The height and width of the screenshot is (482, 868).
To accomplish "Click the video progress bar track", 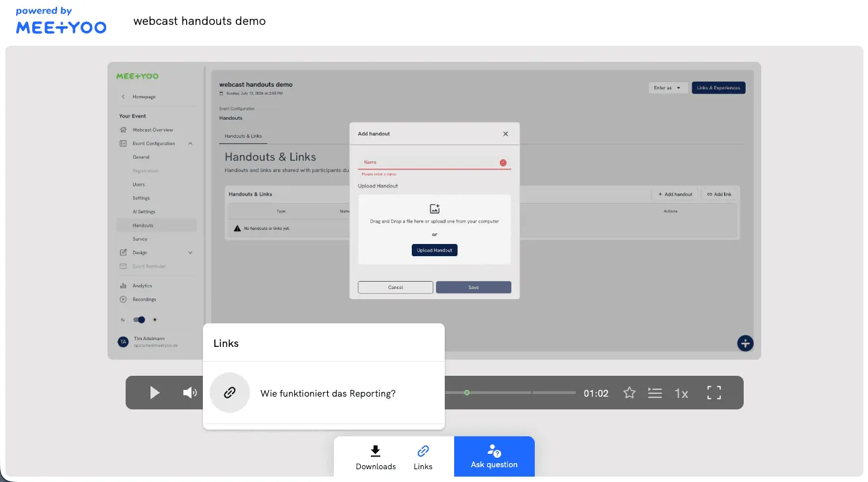I will point(510,393).
